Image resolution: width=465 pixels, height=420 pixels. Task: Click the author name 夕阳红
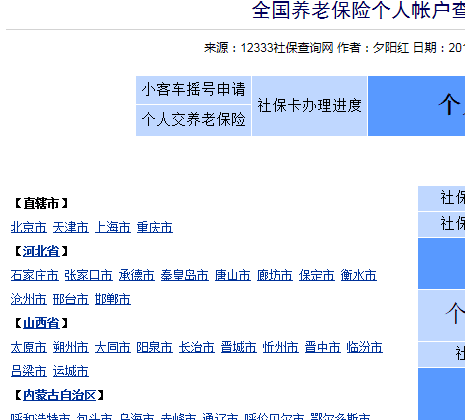pos(391,48)
